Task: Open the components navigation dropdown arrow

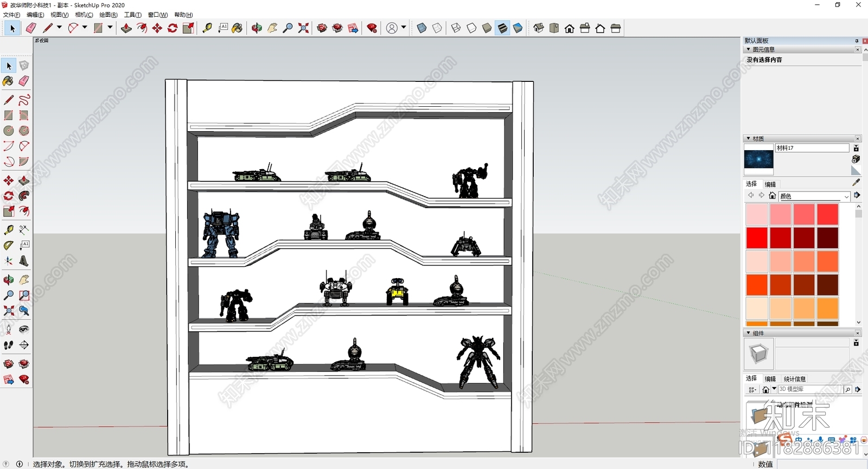Action: pyautogui.click(x=774, y=389)
